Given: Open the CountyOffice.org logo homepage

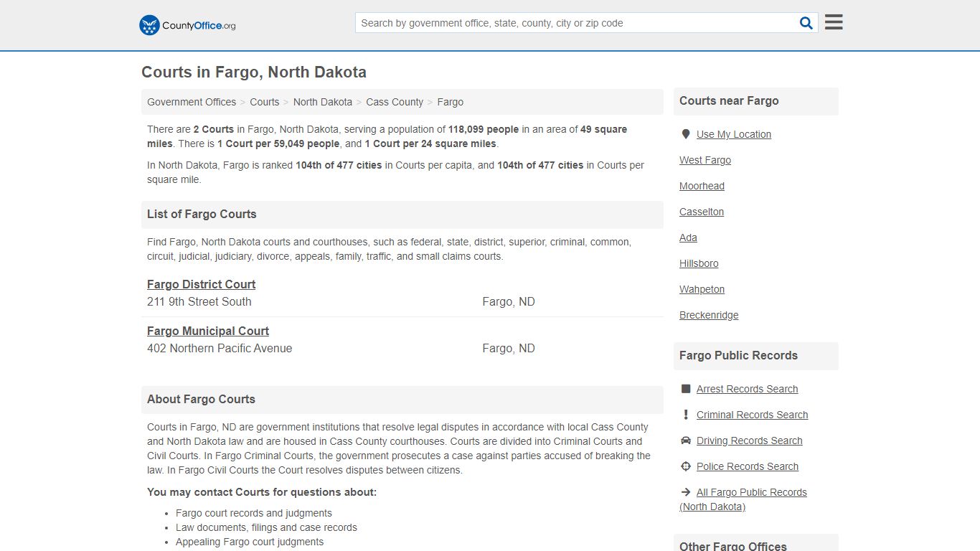Looking at the screenshot, I should [x=187, y=25].
